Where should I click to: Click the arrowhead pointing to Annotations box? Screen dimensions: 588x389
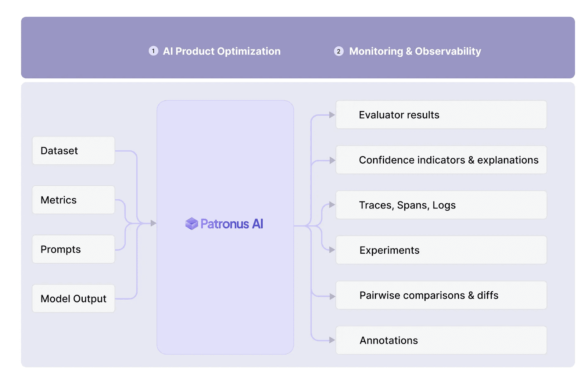point(332,340)
